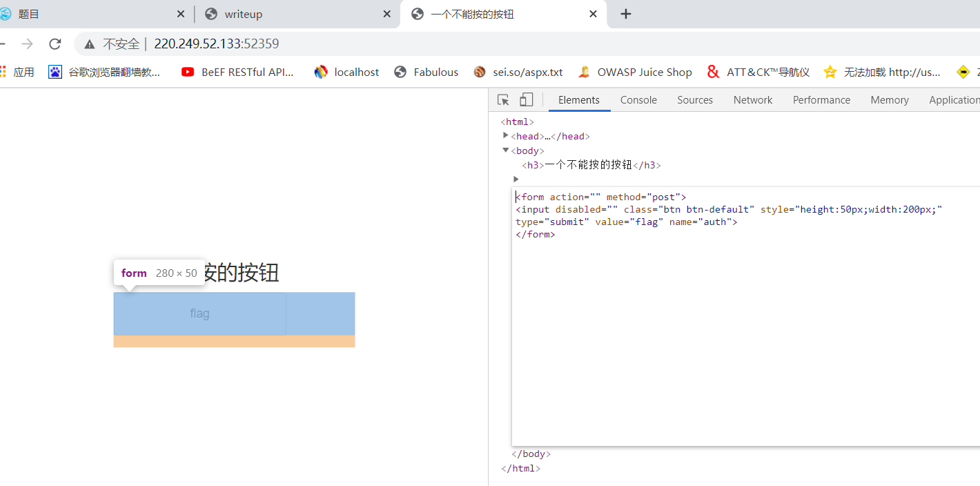The image size is (980, 486).
Task: Open the Network panel tab
Action: (x=753, y=100)
